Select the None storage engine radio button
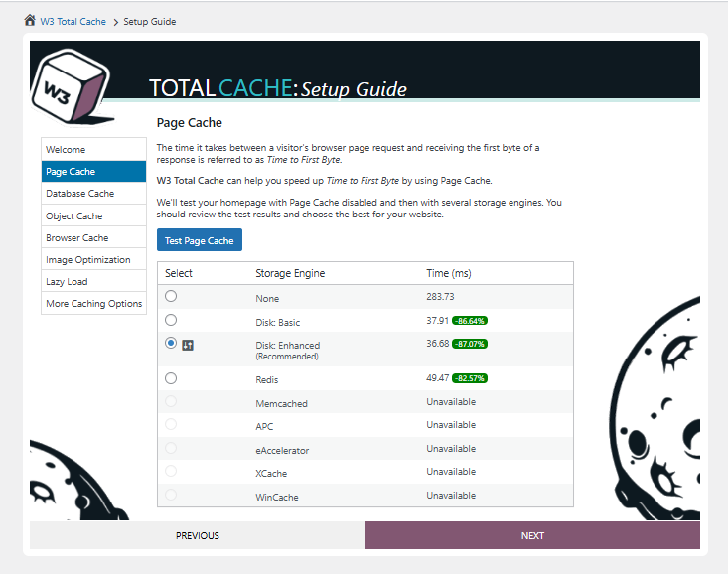The height and width of the screenshot is (574, 728). click(171, 296)
